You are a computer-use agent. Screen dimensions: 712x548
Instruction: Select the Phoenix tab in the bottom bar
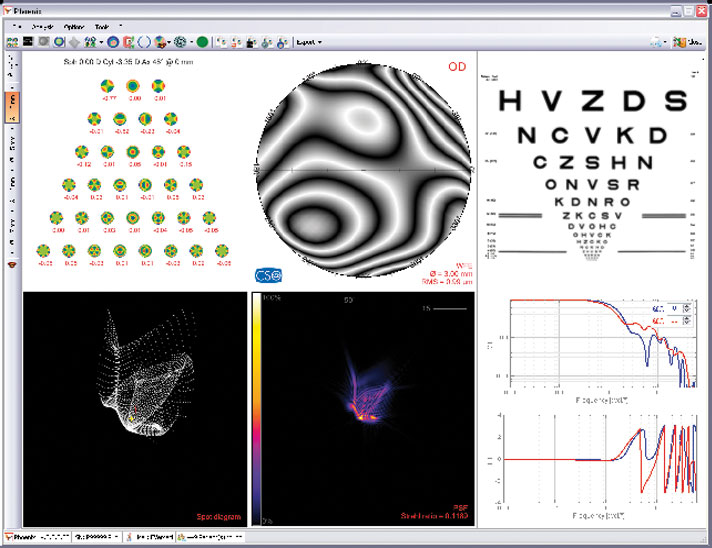(36, 538)
